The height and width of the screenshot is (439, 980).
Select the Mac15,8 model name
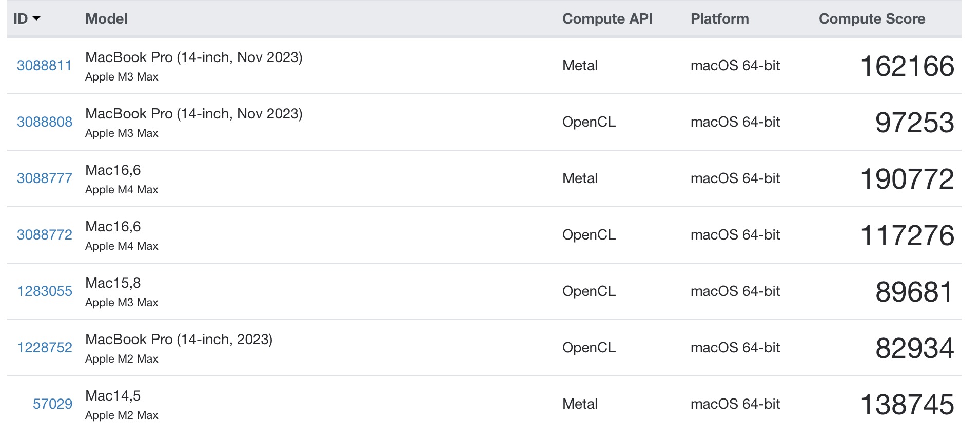coord(113,283)
